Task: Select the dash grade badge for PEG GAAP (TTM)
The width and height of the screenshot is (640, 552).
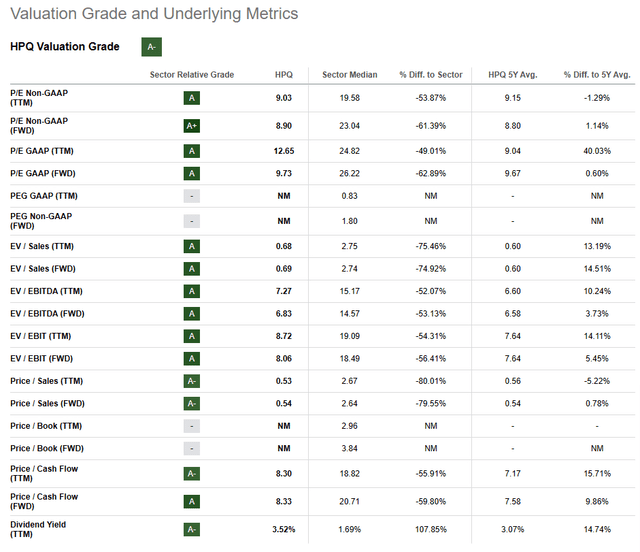Action: (x=191, y=195)
